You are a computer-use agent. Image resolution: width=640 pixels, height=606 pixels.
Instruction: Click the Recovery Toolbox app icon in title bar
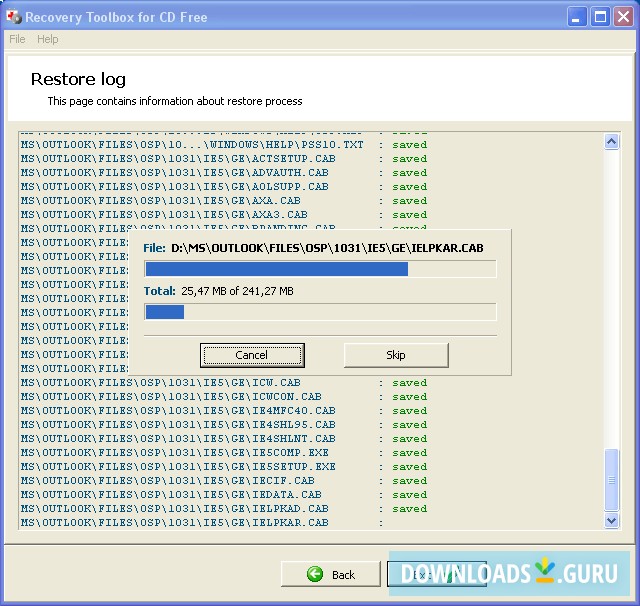click(x=13, y=17)
